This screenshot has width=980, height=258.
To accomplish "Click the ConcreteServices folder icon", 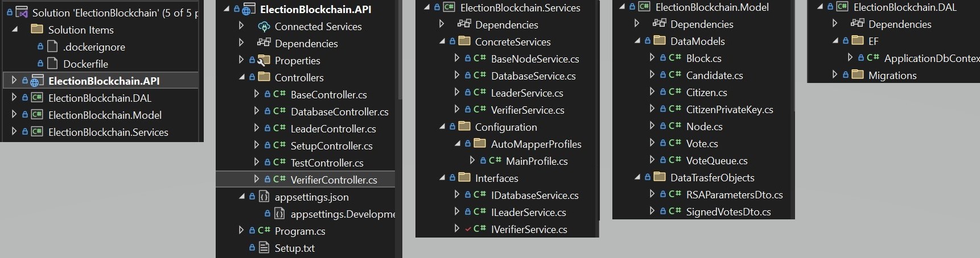I will [464, 41].
